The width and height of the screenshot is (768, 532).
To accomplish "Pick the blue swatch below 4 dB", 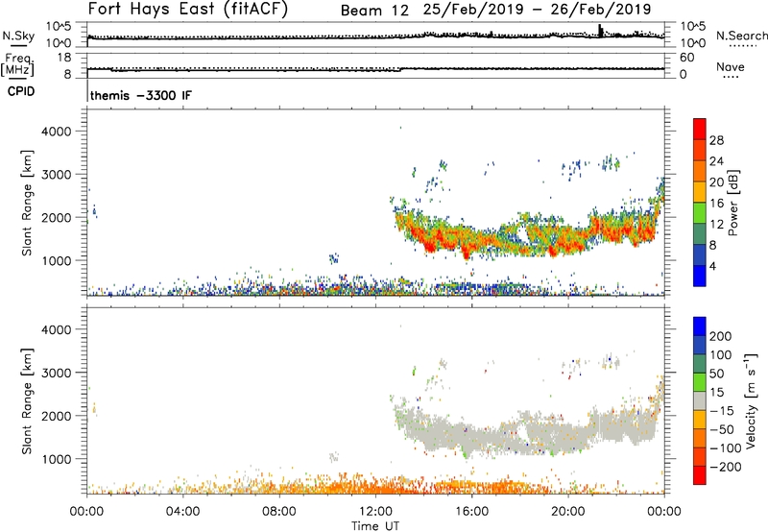I will [700, 276].
